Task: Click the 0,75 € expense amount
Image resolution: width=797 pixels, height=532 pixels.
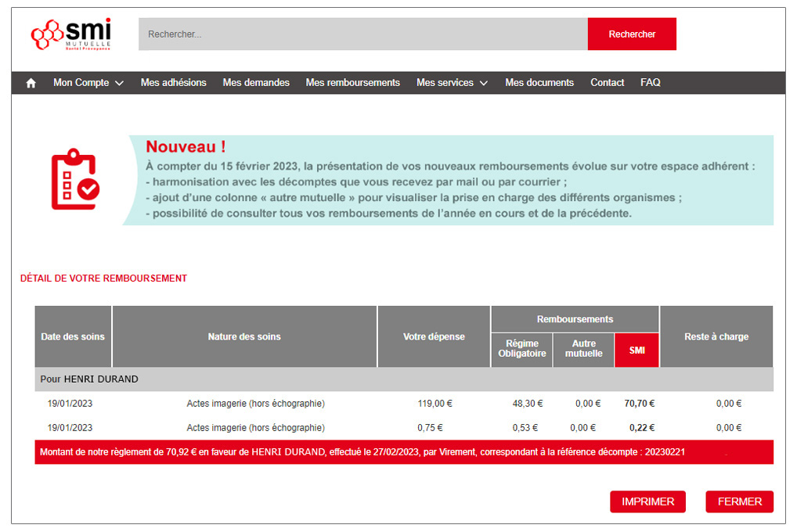Action: click(x=430, y=428)
